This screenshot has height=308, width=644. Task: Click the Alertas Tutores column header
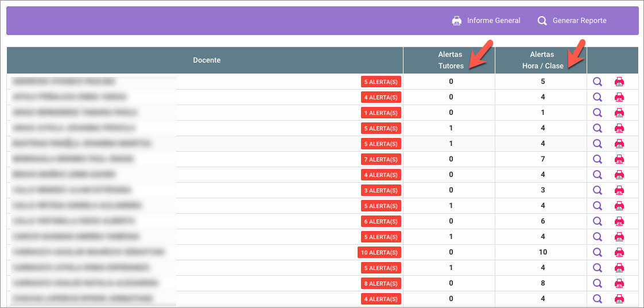[x=450, y=60]
